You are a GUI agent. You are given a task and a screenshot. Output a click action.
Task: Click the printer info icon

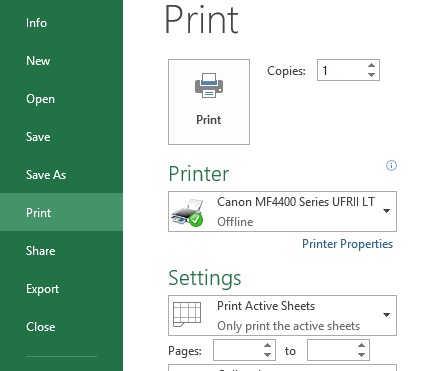tap(391, 165)
